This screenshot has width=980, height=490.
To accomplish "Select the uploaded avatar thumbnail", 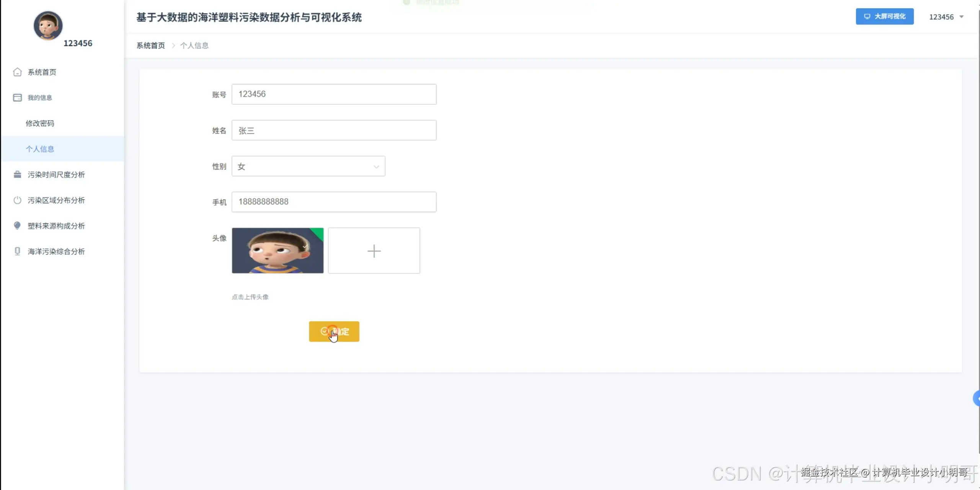I will pos(277,251).
